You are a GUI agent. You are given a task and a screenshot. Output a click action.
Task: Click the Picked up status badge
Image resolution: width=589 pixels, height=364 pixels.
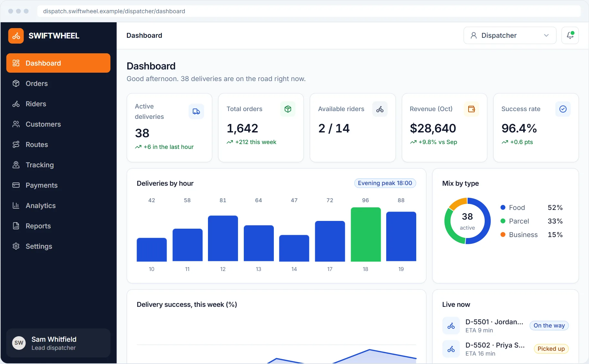point(551,349)
